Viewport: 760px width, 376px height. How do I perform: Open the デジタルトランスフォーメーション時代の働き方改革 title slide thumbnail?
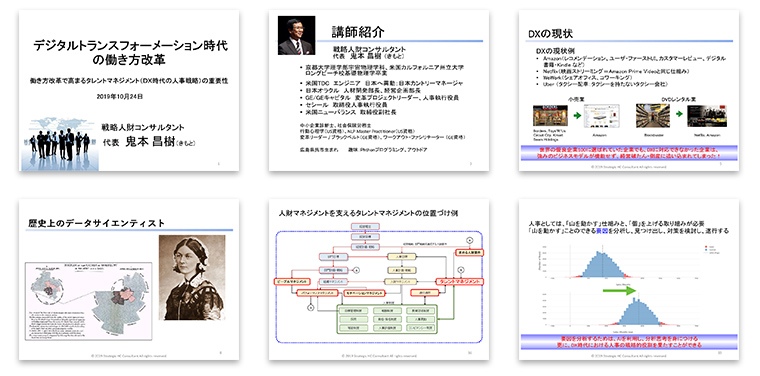click(129, 91)
